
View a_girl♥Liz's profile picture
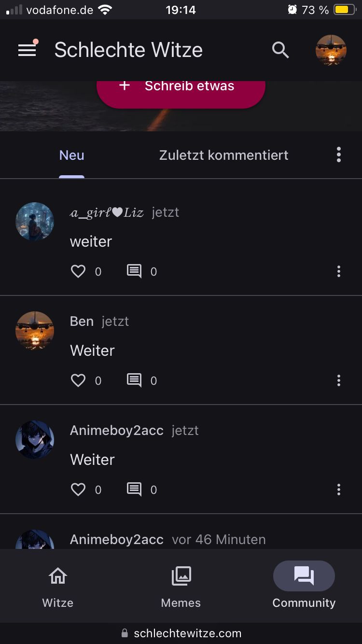point(35,222)
